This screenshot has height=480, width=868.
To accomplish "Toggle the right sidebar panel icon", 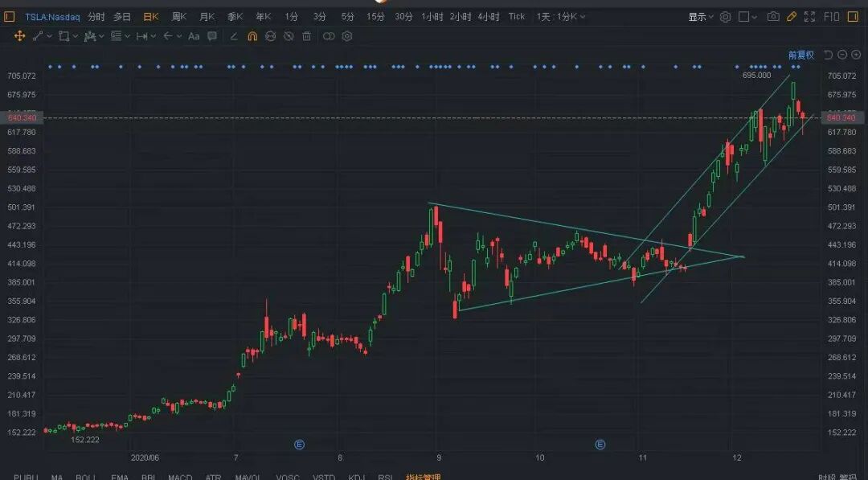I will [853, 17].
